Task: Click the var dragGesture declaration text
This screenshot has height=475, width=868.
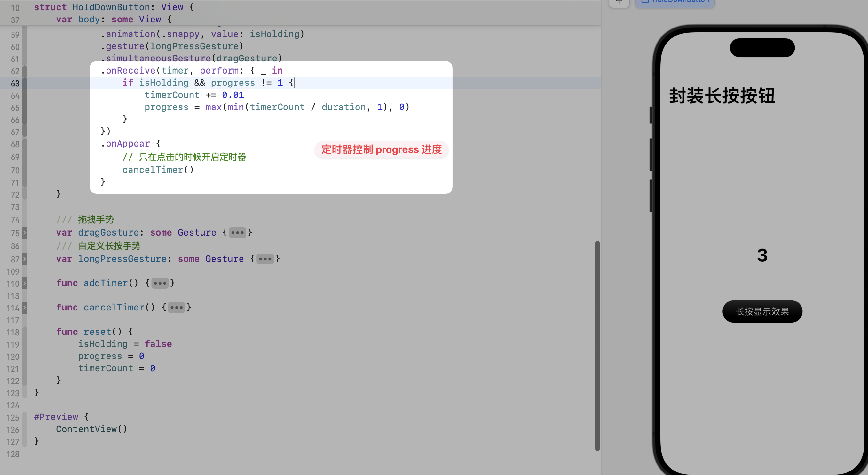Action: click(x=136, y=233)
